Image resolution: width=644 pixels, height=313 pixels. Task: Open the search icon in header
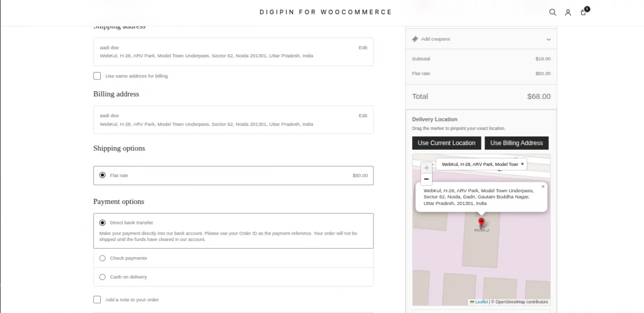(552, 12)
